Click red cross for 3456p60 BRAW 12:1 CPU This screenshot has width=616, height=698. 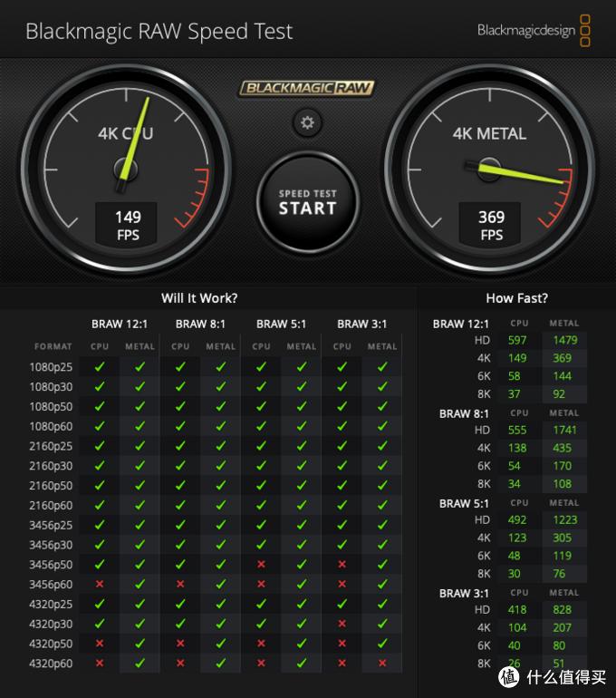(x=100, y=584)
